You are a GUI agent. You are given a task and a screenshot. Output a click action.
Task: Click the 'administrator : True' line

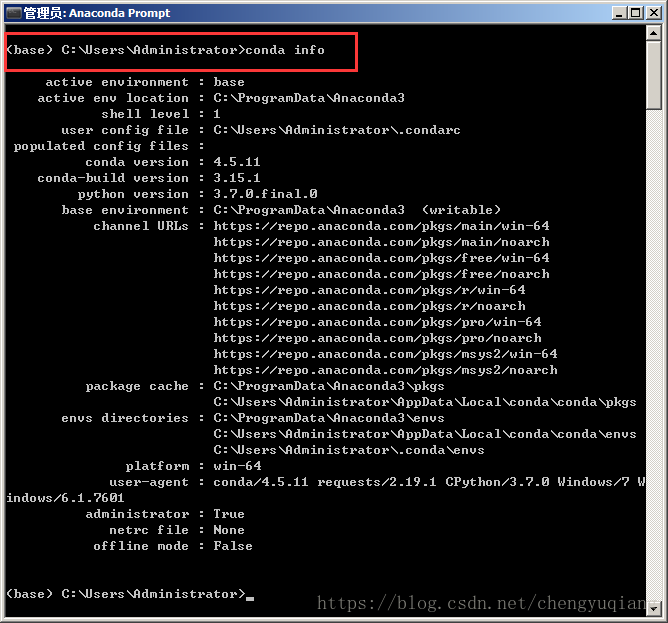[x=165, y=514]
